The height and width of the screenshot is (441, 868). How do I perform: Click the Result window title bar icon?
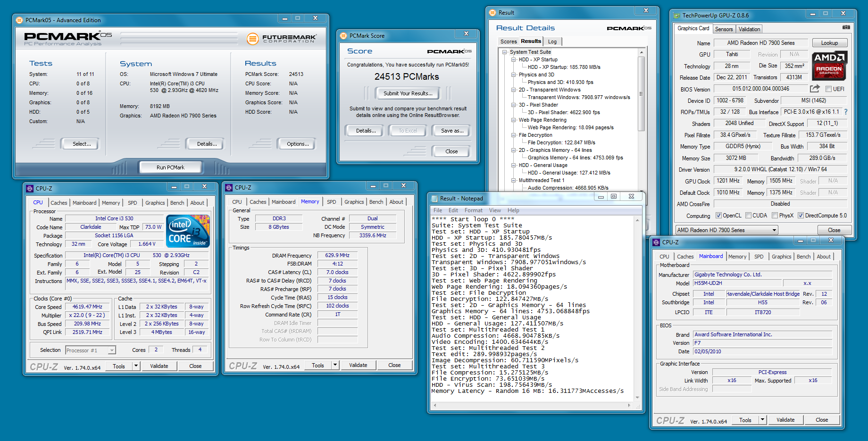(492, 12)
